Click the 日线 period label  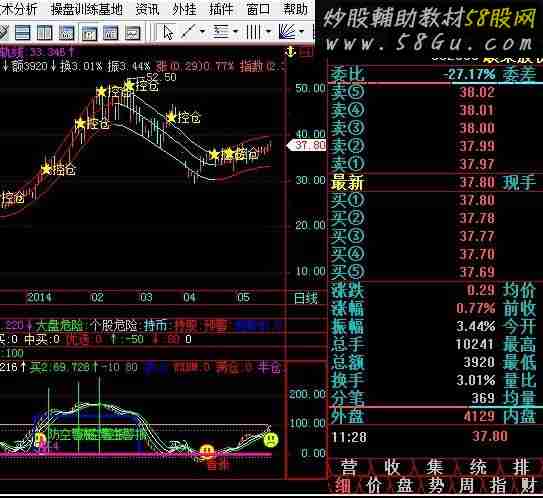(x=305, y=298)
